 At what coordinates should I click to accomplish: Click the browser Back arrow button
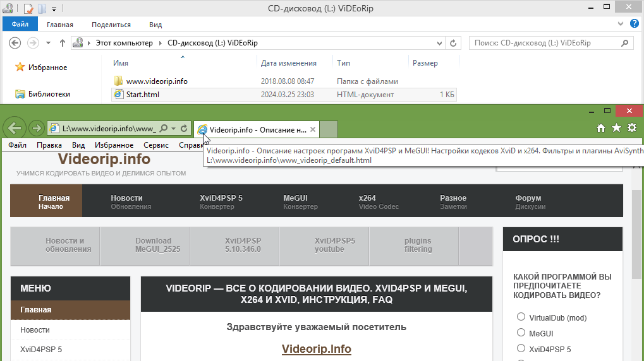(x=14, y=128)
